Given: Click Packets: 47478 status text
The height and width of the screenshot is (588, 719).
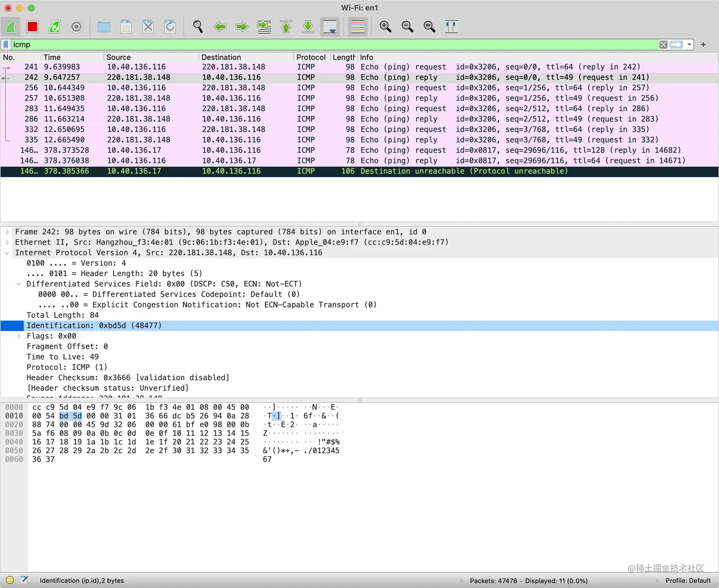Looking at the screenshot, I should [x=493, y=581].
